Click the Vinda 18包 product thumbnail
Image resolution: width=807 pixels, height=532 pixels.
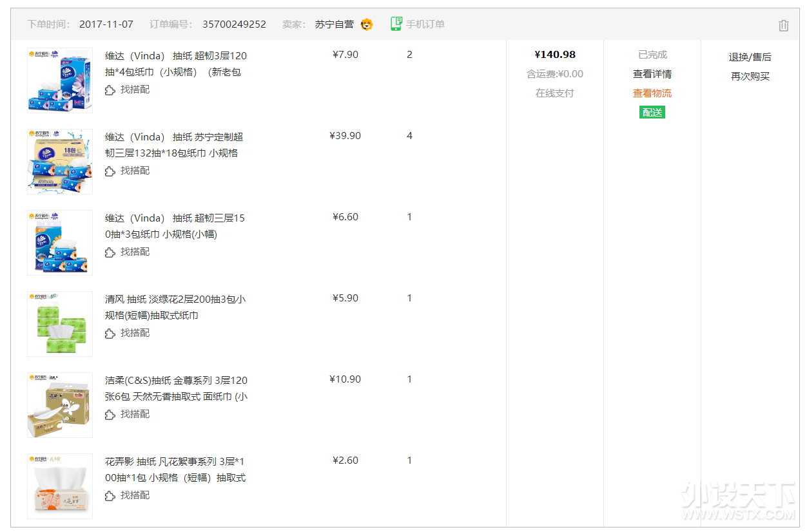click(x=60, y=162)
